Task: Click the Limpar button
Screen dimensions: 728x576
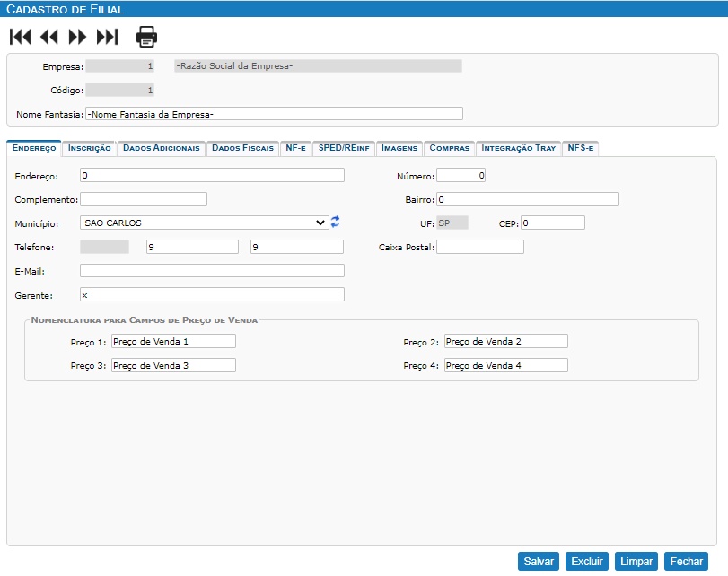Action: (x=636, y=561)
